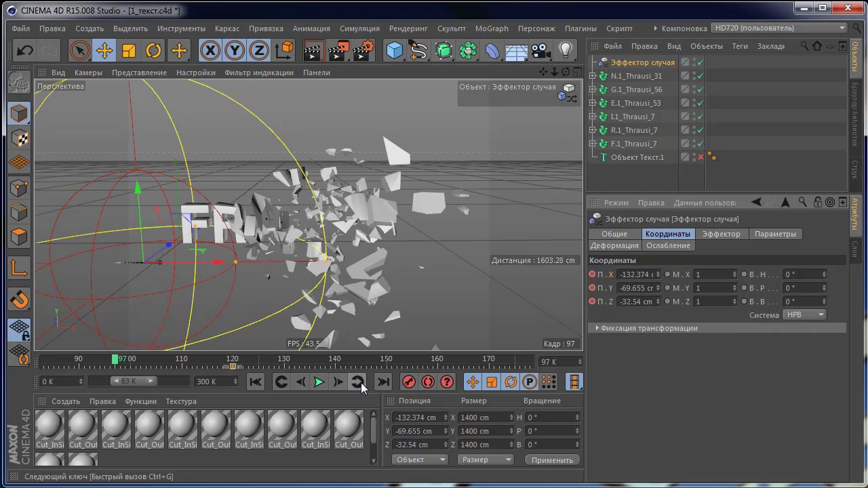Expand the I.1_Thrausi_7 object
This screenshot has width=868, height=488.
593,117
